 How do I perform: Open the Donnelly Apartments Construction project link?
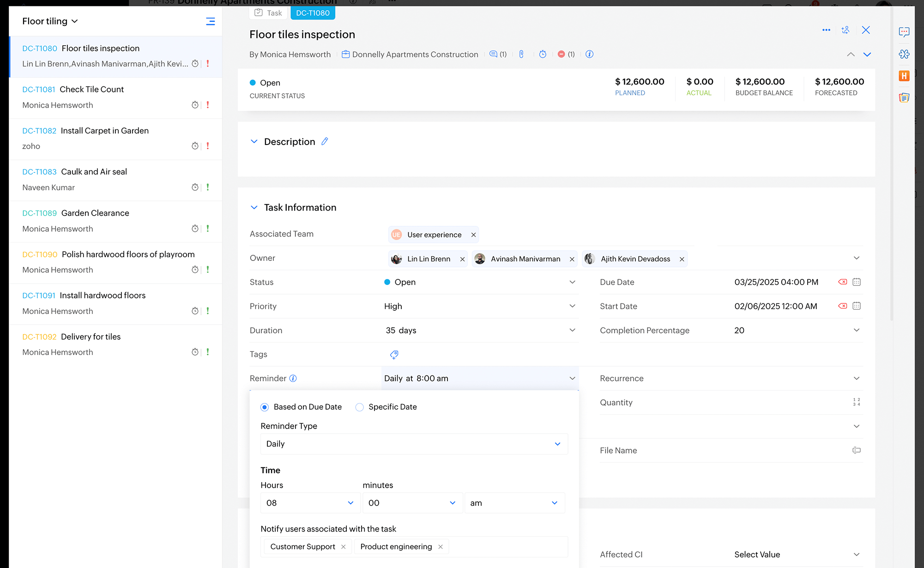(x=415, y=54)
